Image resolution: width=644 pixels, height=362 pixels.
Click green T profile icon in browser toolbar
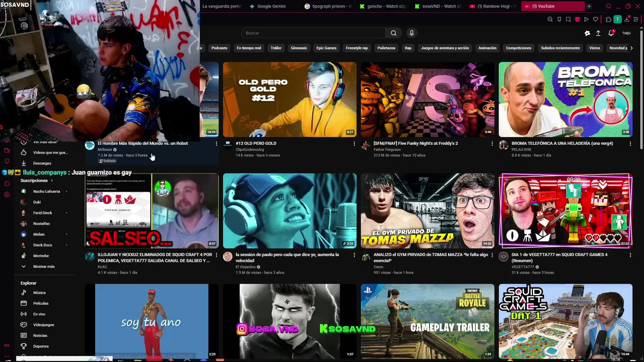[617, 20]
